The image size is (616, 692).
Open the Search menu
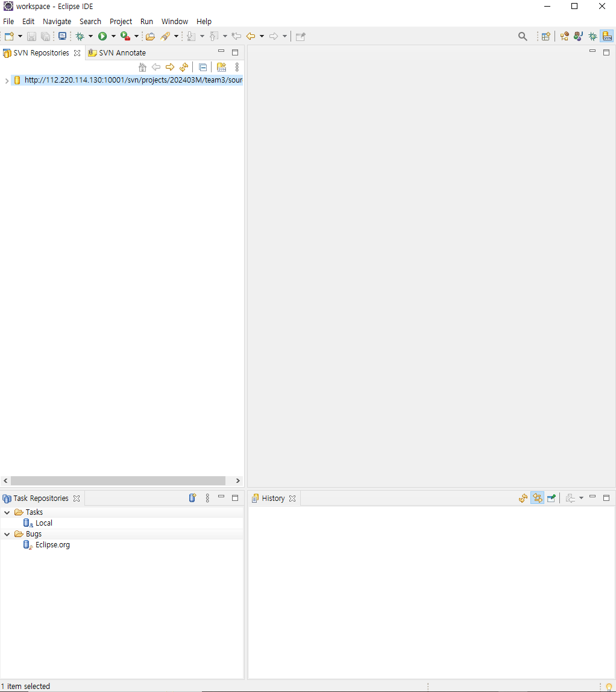[90, 21]
